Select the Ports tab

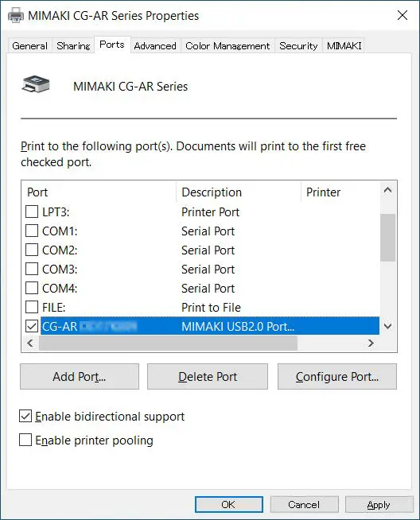tap(112, 45)
